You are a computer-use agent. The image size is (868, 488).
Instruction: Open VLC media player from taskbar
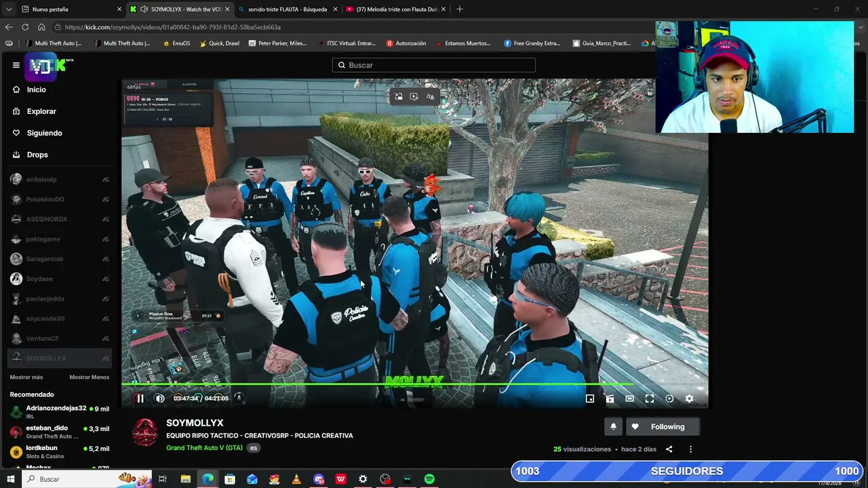point(296,479)
